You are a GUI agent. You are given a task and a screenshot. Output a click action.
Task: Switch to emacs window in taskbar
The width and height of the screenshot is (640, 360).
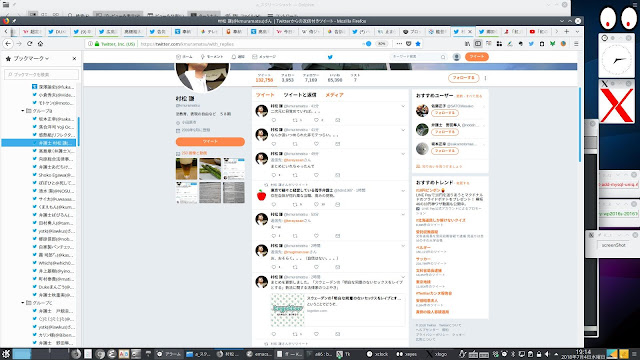259,354
